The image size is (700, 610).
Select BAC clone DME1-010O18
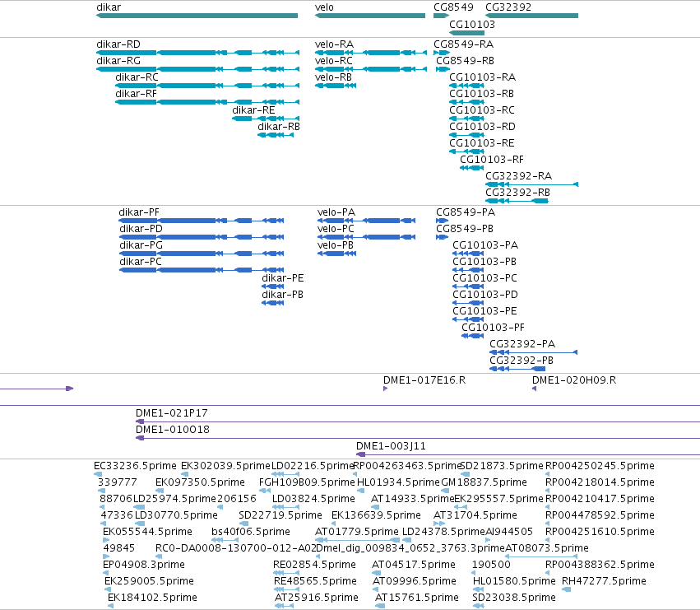(x=418, y=439)
